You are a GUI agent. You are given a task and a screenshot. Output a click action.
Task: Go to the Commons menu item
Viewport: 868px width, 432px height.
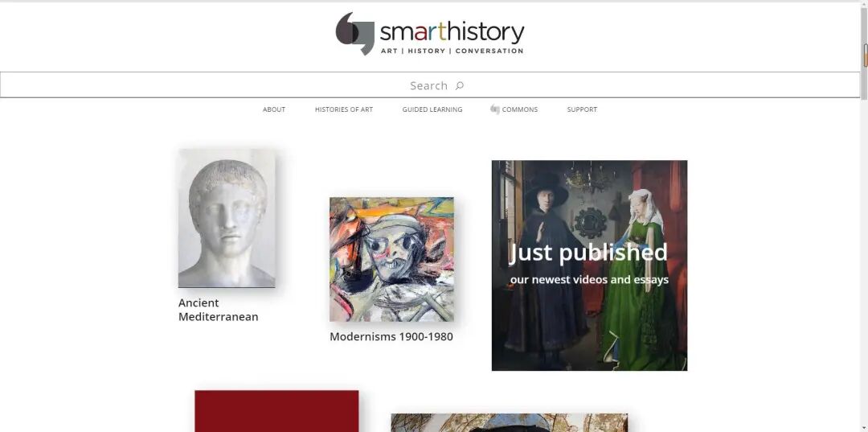520,109
